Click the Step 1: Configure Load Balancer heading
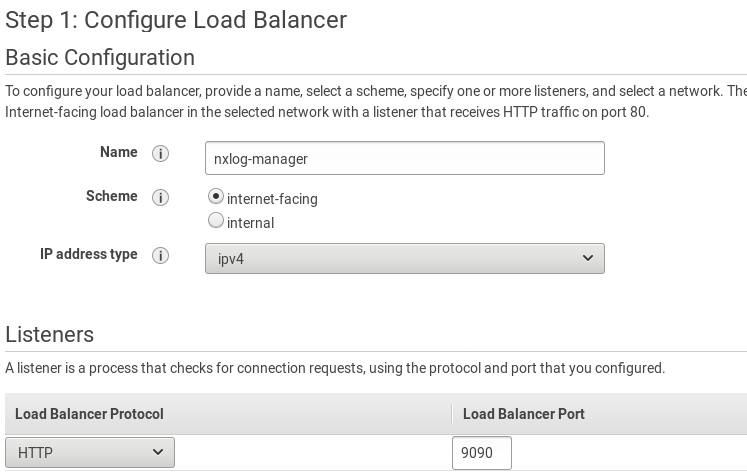Screen dimensions: 747x473 click(176, 19)
